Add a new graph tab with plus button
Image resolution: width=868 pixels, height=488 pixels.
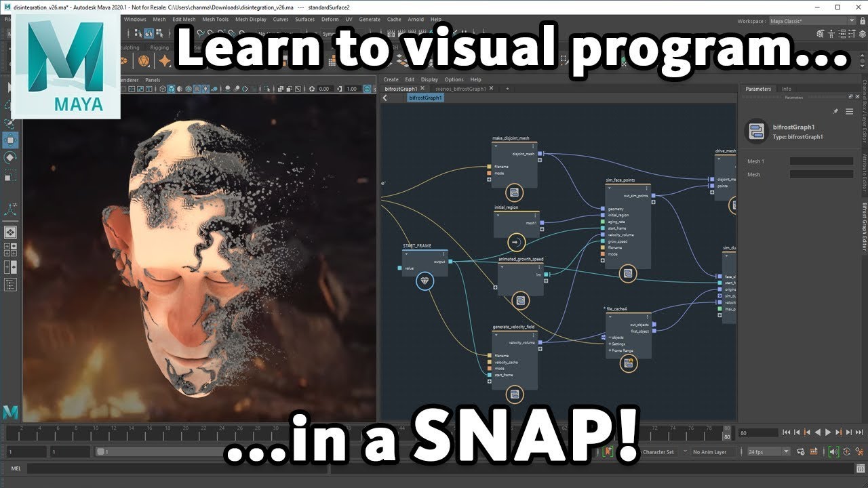(507, 89)
